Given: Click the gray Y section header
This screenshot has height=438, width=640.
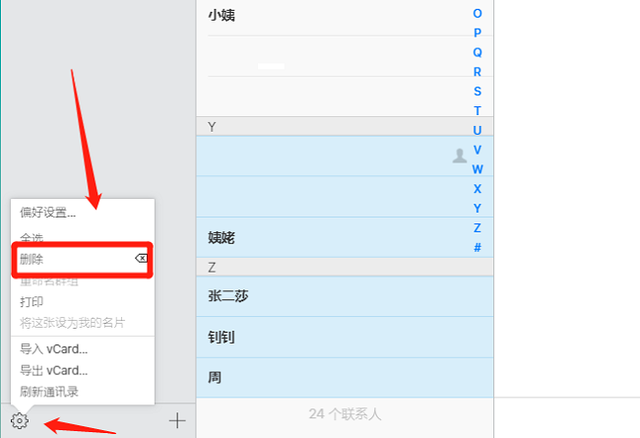Looking at the screenshot, I should 344,126.
